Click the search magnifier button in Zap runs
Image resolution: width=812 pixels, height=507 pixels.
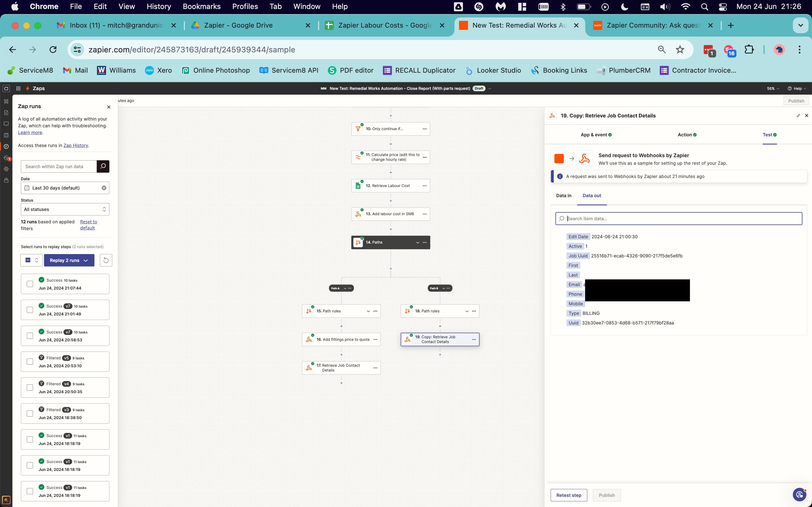(103, 166)
